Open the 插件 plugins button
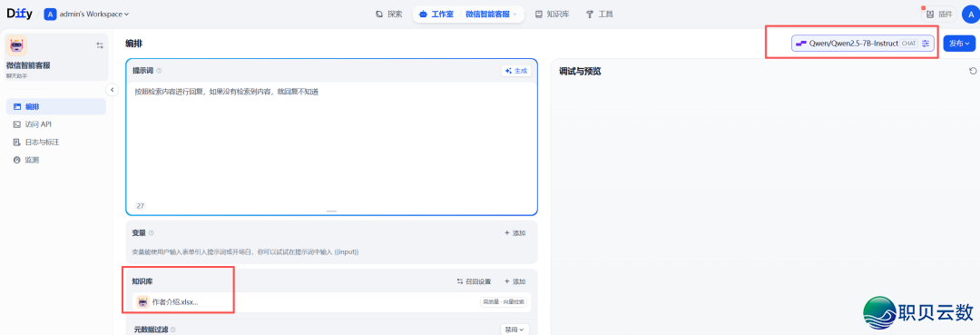This screenshot has width=980, height=335. point(939,14)
